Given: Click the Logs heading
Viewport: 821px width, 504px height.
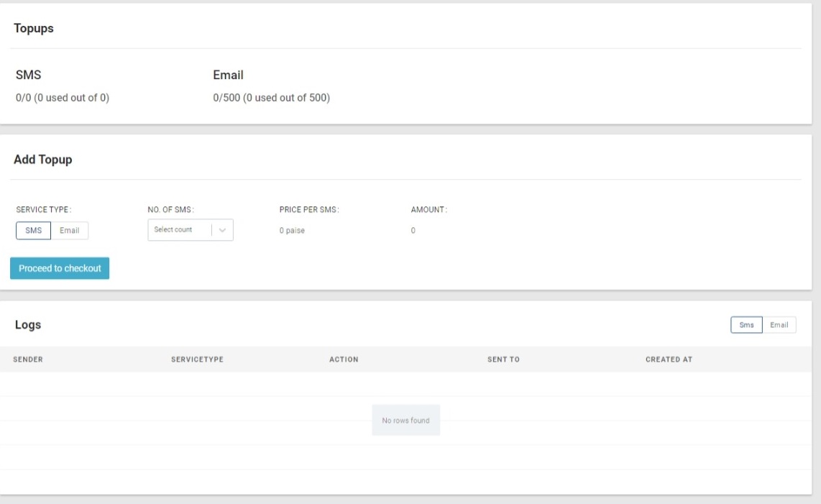Looking at the screenshot, I should 28,325.
